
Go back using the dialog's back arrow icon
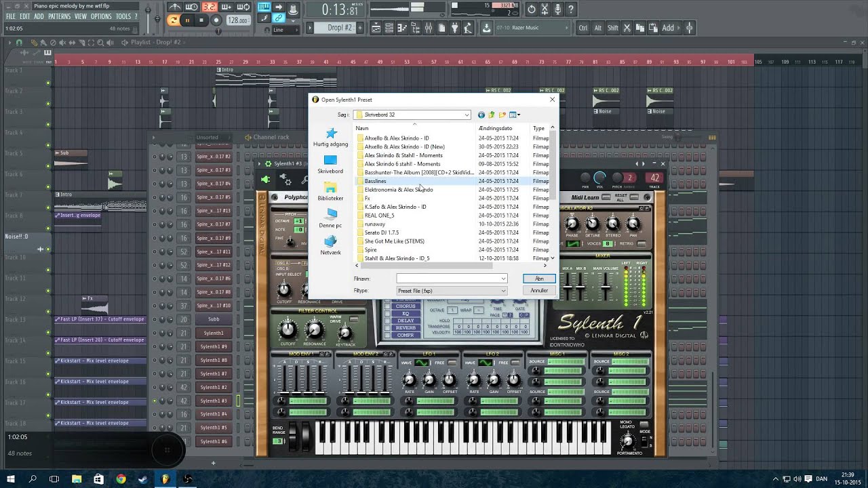coord(481,115)
